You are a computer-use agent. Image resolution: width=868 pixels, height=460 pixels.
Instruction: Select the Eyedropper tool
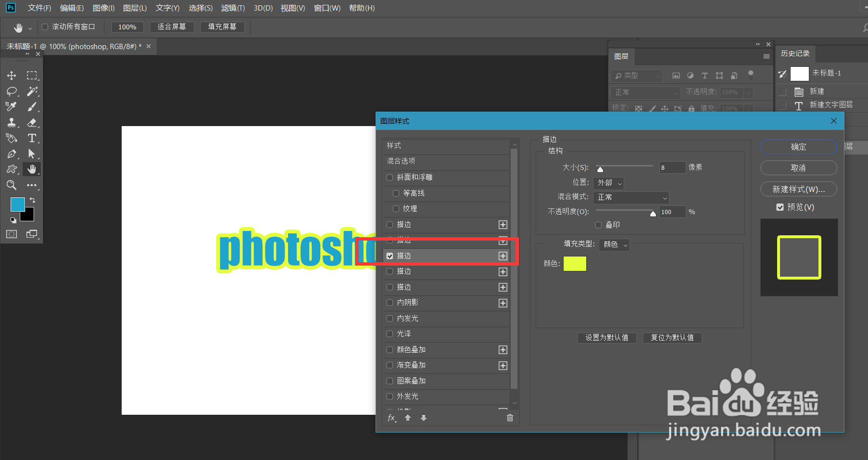pos(12,106)
